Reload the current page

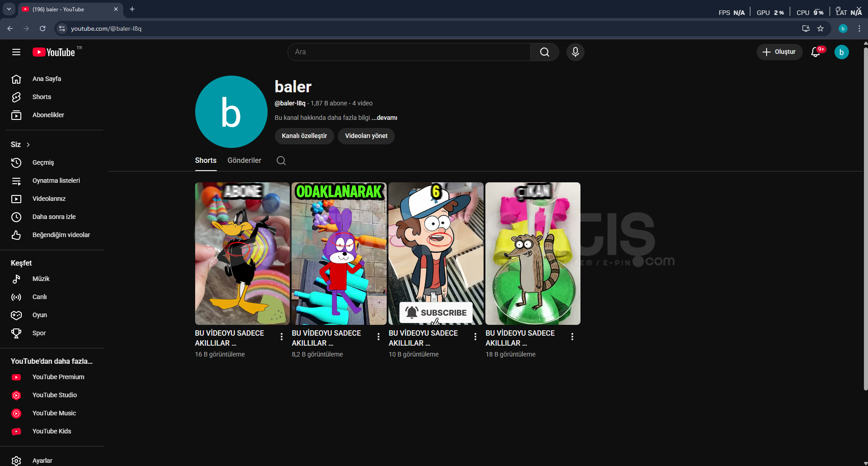pos(43,29)
